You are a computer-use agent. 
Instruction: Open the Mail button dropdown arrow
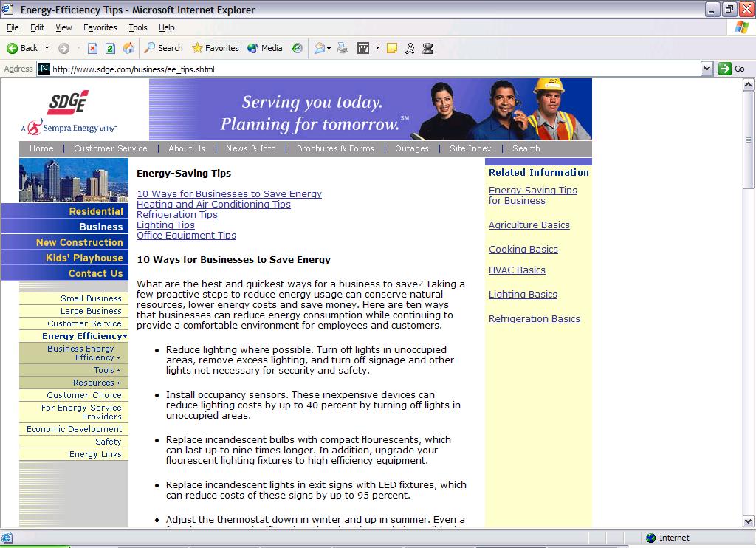point(329,48)
